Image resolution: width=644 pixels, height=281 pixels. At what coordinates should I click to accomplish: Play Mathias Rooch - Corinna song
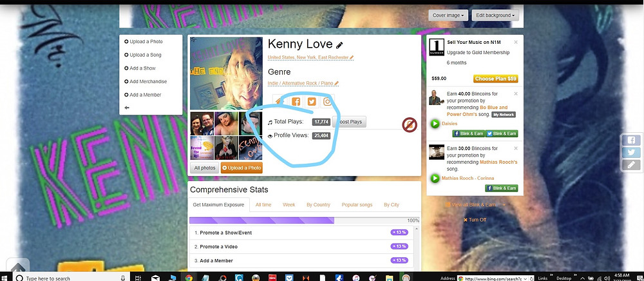pyautogui.click(x=435, y=179)
